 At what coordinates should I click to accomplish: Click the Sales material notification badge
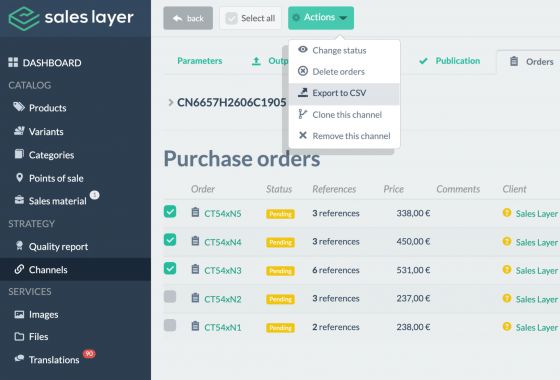coord(94,195)
